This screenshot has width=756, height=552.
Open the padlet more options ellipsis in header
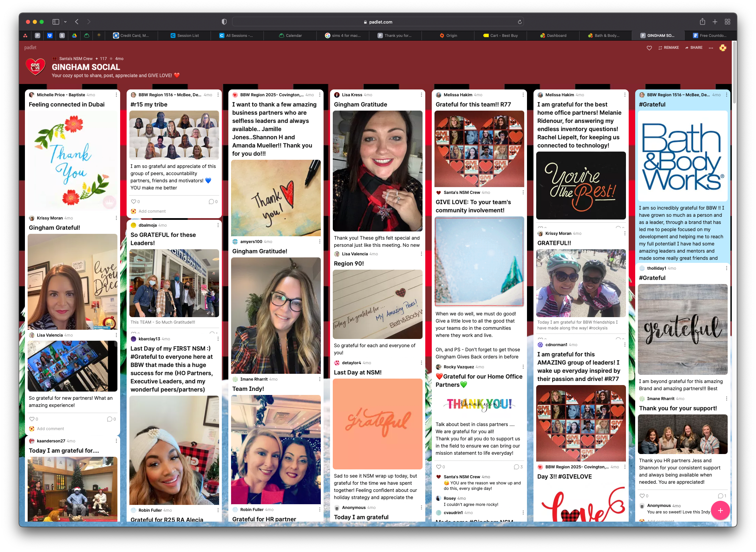pos(711,48)
